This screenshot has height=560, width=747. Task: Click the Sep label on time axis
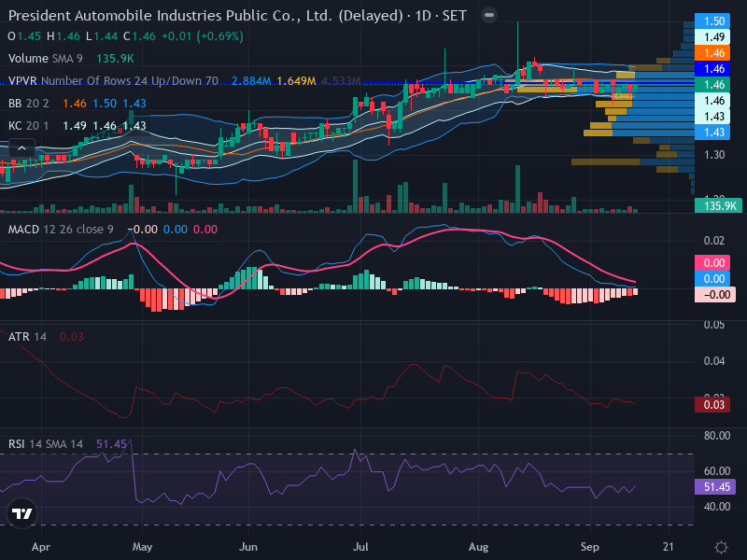pyautogui.click(x=590, y=547)
